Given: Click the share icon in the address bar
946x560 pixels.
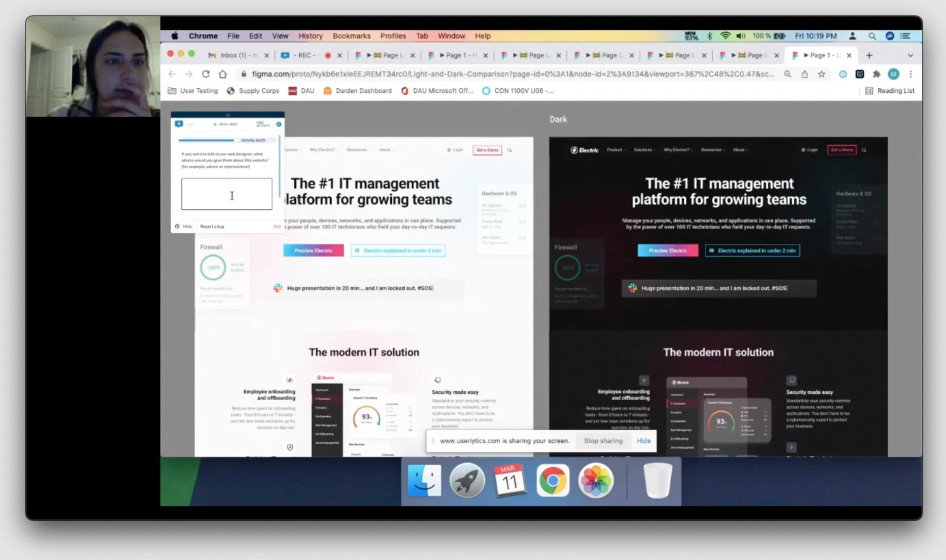Looking at the screenshot, I should tap(805, 74).
